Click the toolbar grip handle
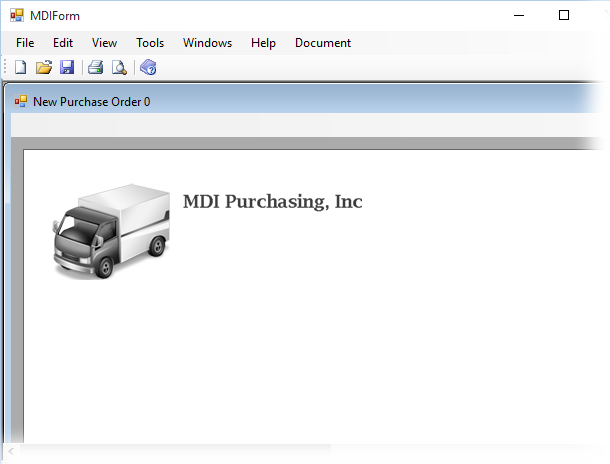 (5, 67)
